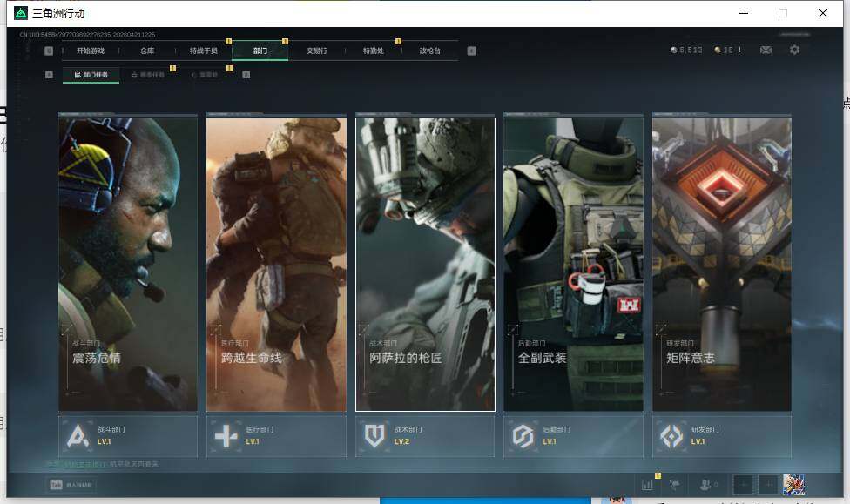The width and height of the screenshot is (850, 504).
Task: Click the 战术部门 LV.2 button
Action: pos(425,436)
